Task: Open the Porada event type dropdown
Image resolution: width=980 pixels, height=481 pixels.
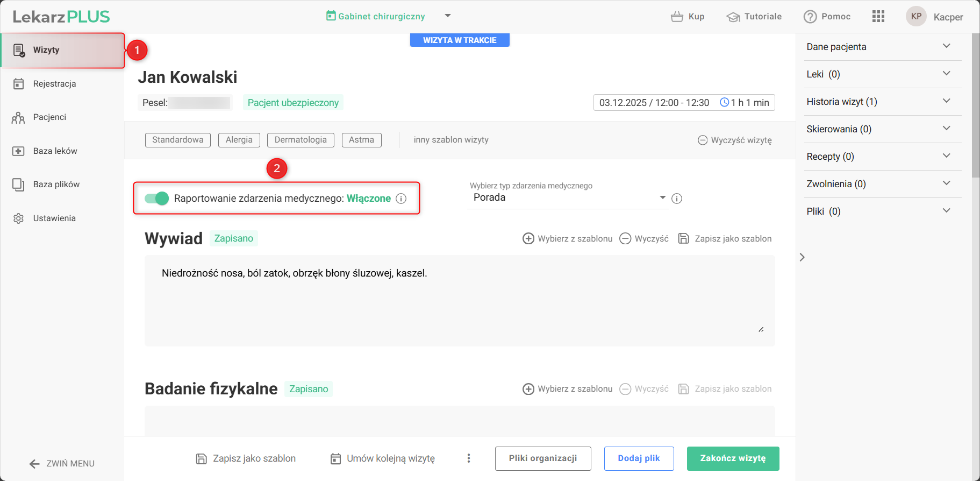Action: pyautogui.click(x=567, y=197)
